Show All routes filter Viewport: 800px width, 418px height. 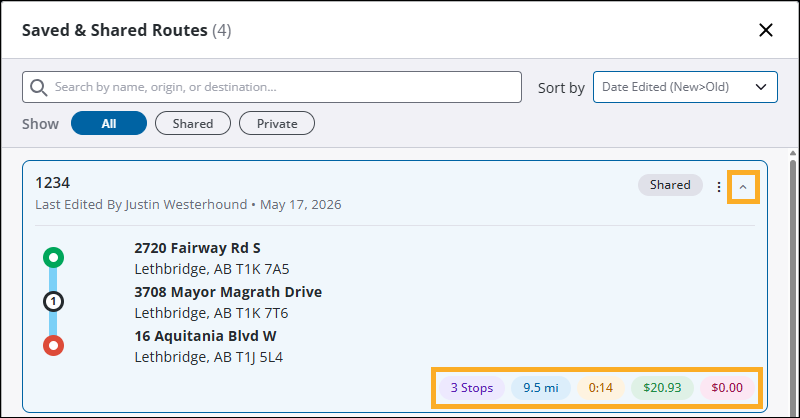coord(109,124)
